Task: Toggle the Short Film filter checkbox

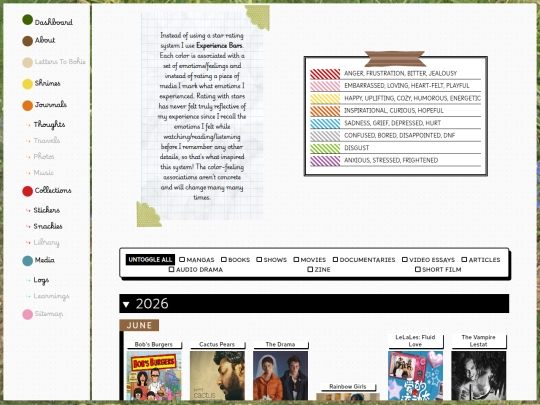Action: (418, 269)
